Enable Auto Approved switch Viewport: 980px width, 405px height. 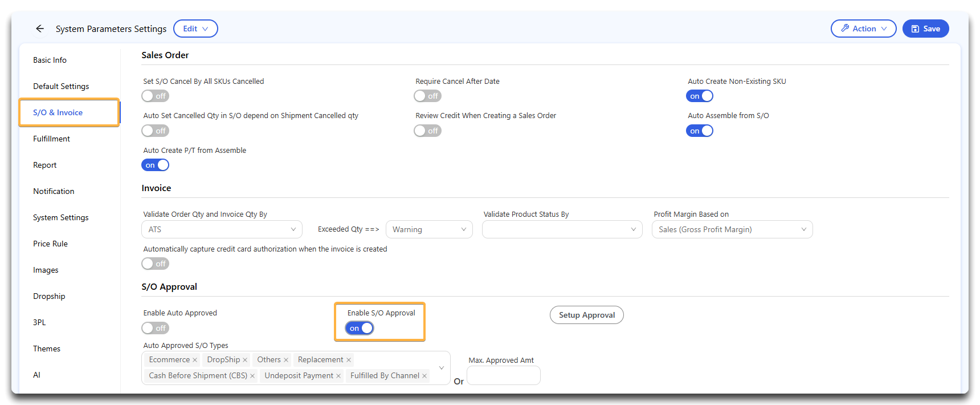tap(156, 328)
